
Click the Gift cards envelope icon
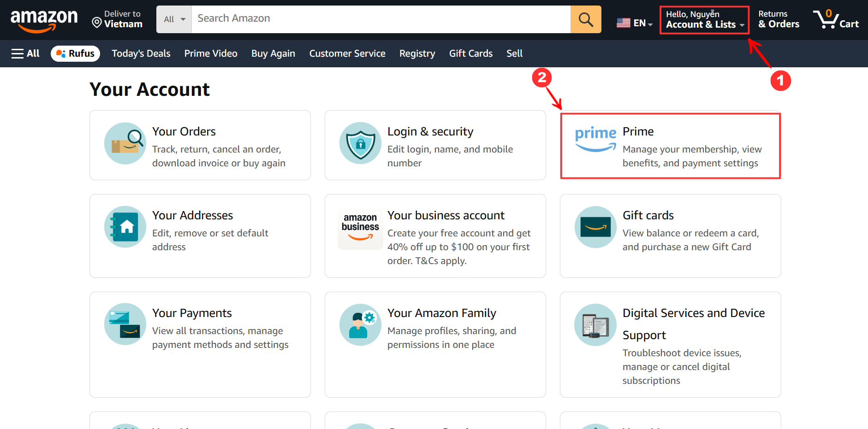[596, 227]
